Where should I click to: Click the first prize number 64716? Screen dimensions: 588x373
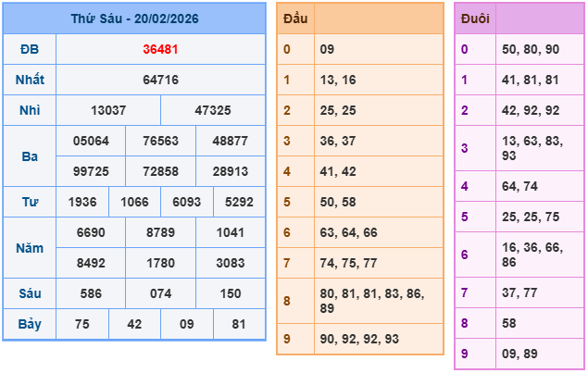(161, 81)
